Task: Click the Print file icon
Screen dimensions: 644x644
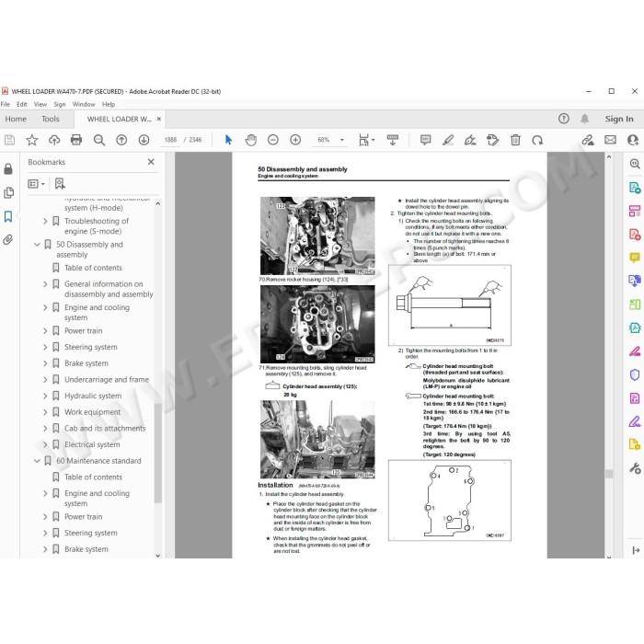Action: [76, 140]
